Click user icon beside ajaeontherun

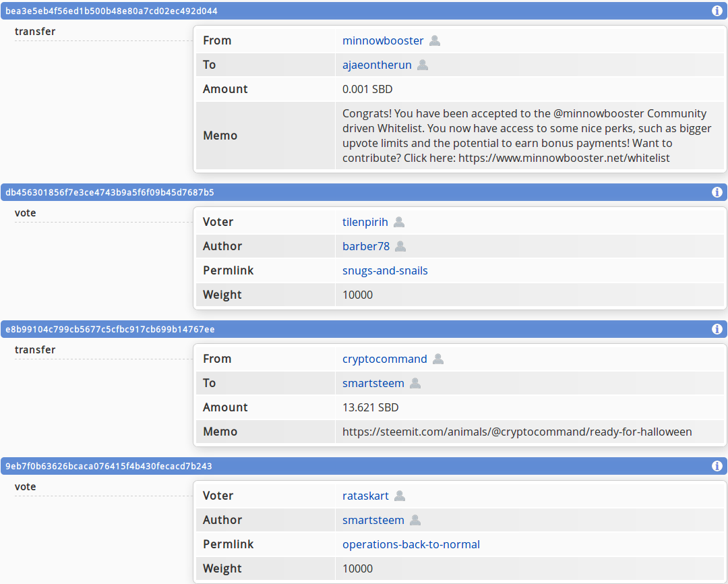(x=423, y=65)
